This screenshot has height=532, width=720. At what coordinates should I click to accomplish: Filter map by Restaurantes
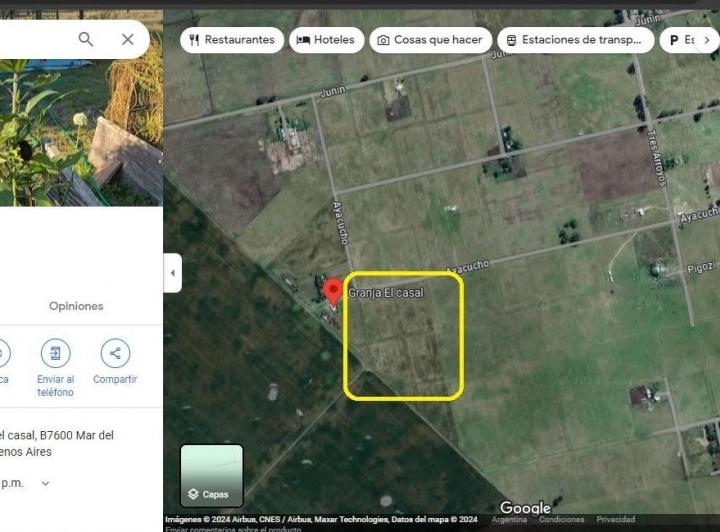coord(232,40)
